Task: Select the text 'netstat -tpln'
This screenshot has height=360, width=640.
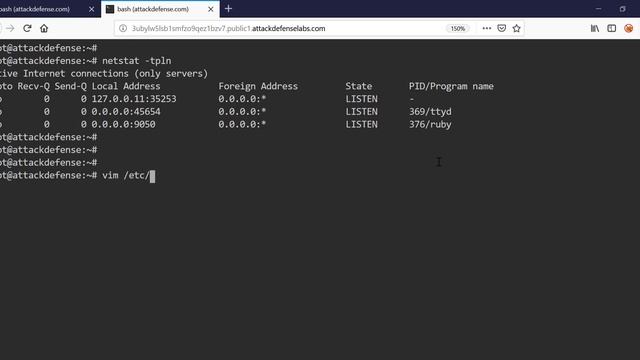Action: coord(137,61)
